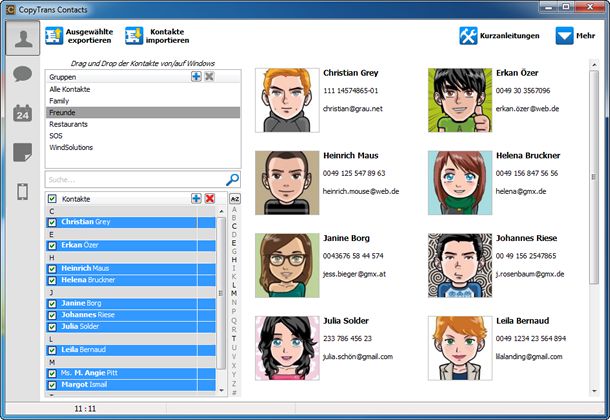Uncheck Leila Bernaud checkbox
The image size is (610, 420).
click(52, 350)
